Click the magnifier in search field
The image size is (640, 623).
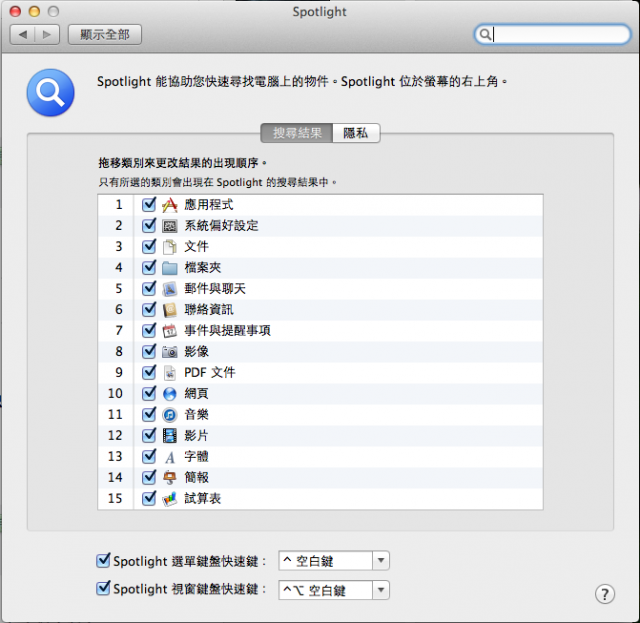click(x=484, y=34)
